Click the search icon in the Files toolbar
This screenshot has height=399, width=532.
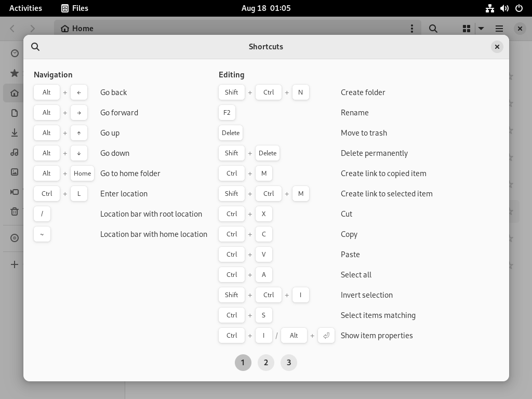click(433, 29)
